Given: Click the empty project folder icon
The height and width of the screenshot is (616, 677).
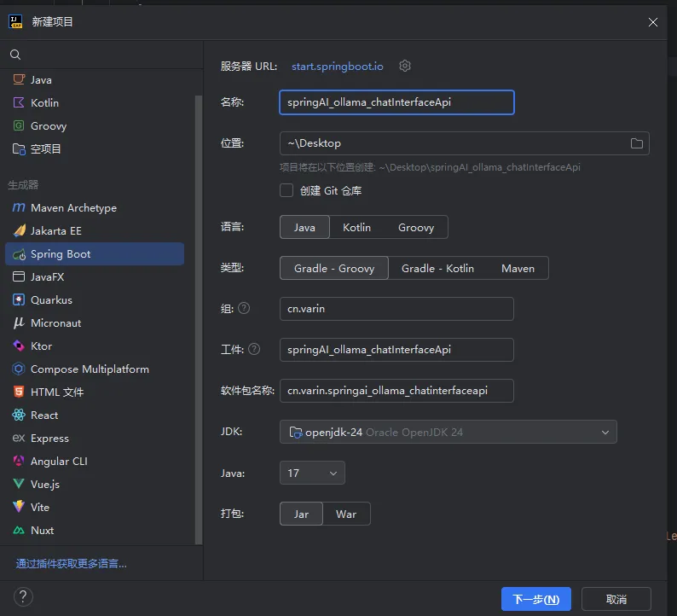Looking at the screenshot, I should click(x=19, y=148).
